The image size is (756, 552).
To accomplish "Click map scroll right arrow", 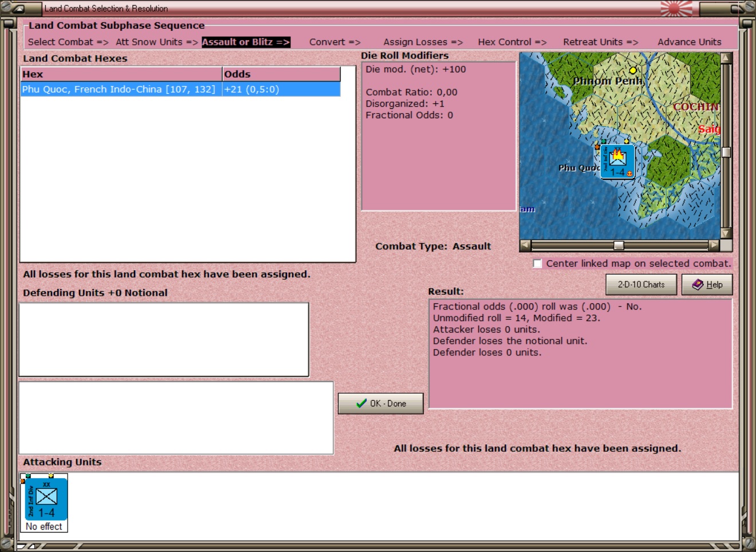I will point(714,245).
